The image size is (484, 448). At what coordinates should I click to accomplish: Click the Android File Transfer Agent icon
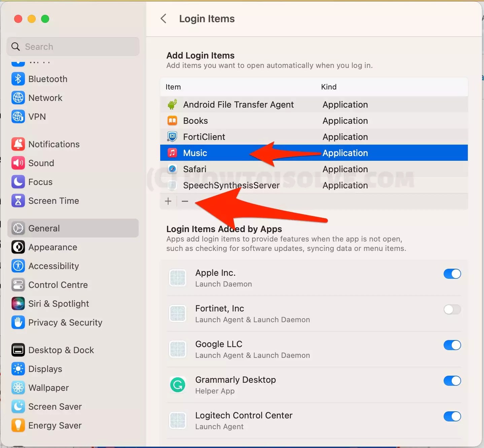tap(172, 104)
